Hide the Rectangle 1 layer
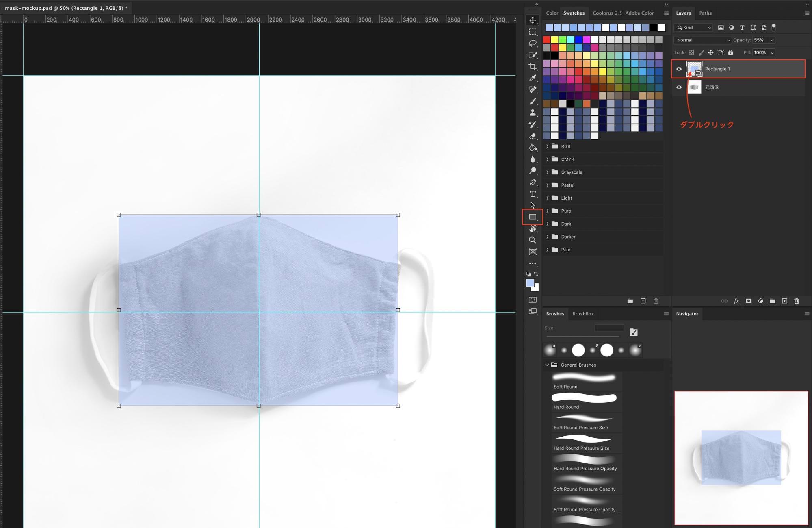The height and width of the screenshot is (528, 812). (679, 69)
